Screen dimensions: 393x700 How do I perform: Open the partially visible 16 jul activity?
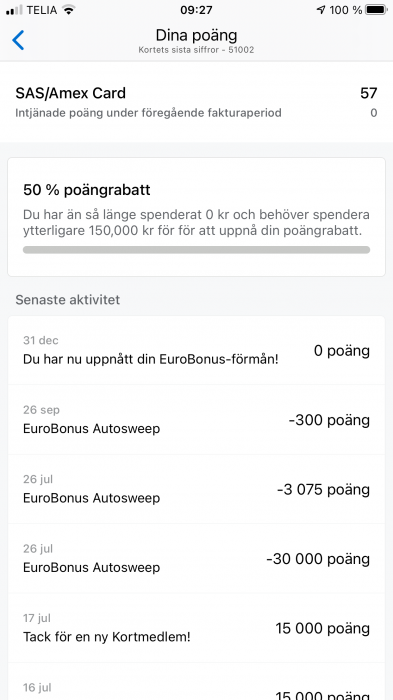point(196,682)
